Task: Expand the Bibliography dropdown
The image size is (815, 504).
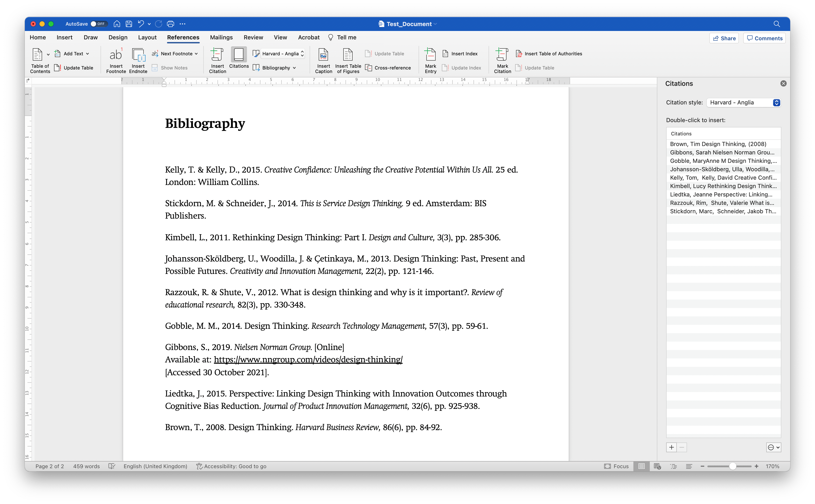Action: tap(294, 68)
